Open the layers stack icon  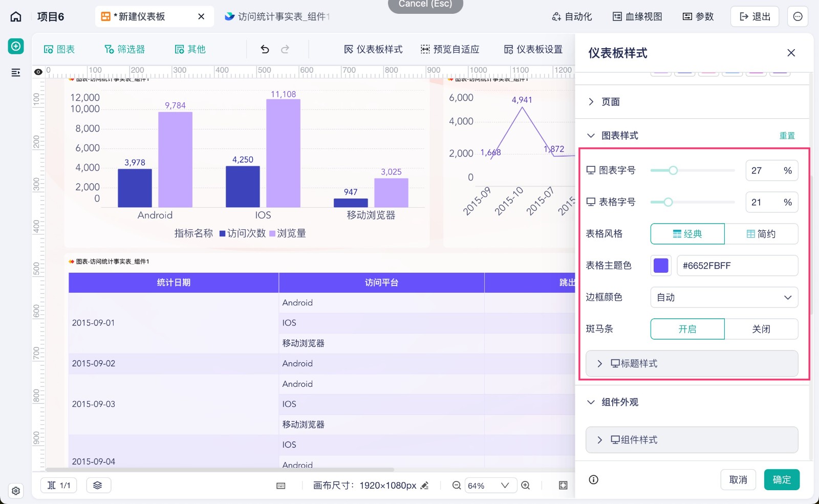(x=98, y=485)
